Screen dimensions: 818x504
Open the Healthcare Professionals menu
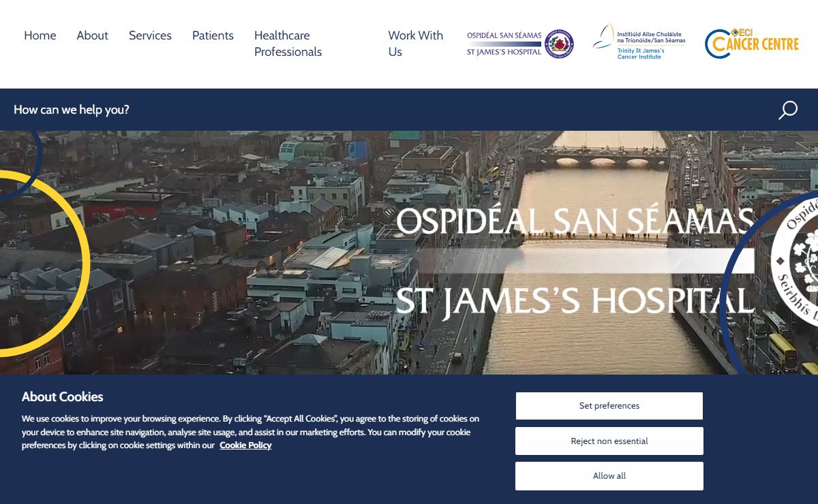288,44
